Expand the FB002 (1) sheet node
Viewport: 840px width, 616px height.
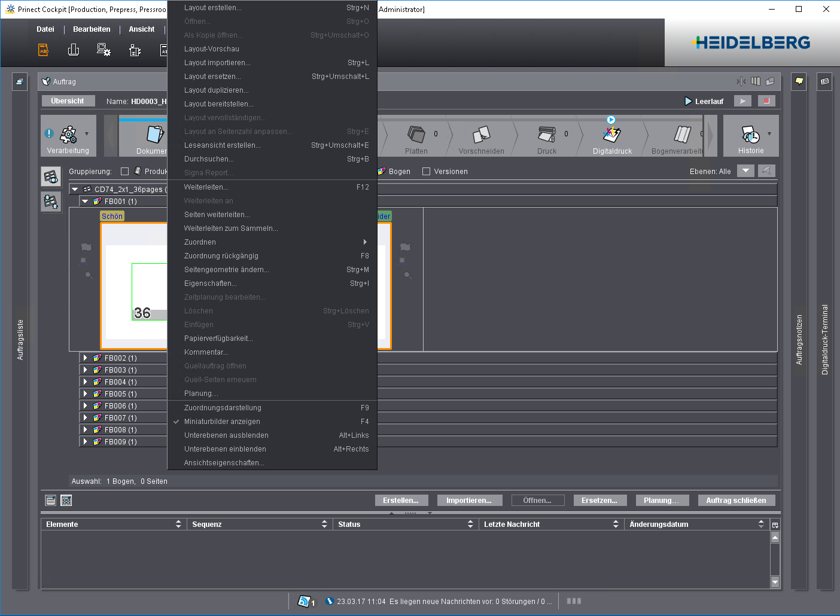pos(85,358)
